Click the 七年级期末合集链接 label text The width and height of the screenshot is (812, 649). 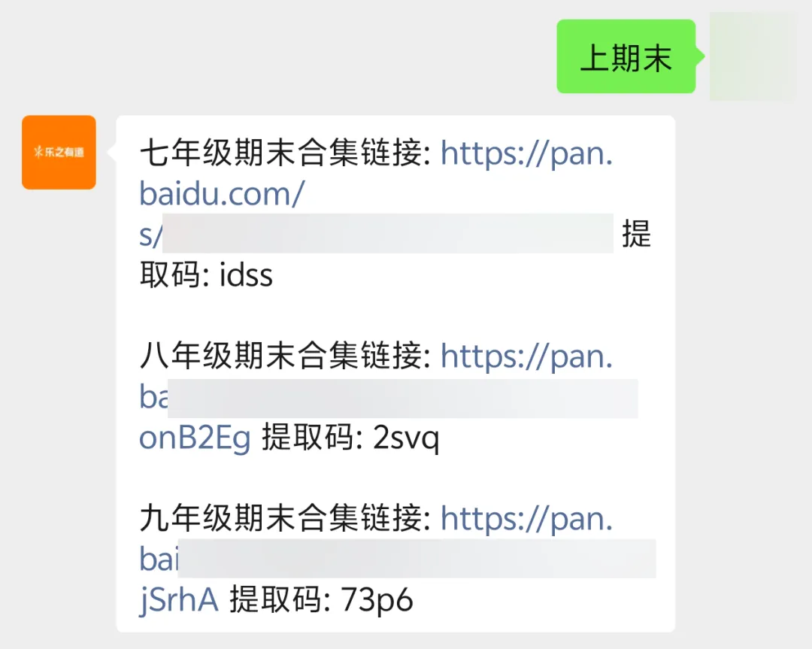(280, 153)
